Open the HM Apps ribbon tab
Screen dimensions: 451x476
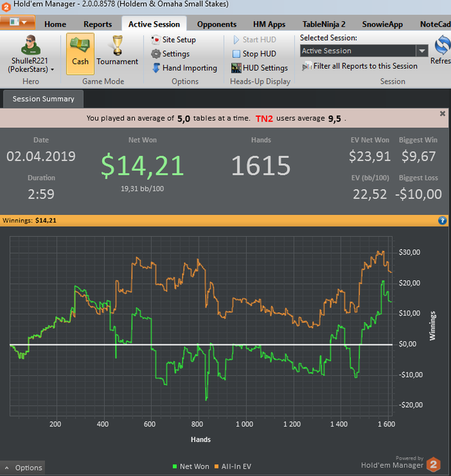pos(269,24)
